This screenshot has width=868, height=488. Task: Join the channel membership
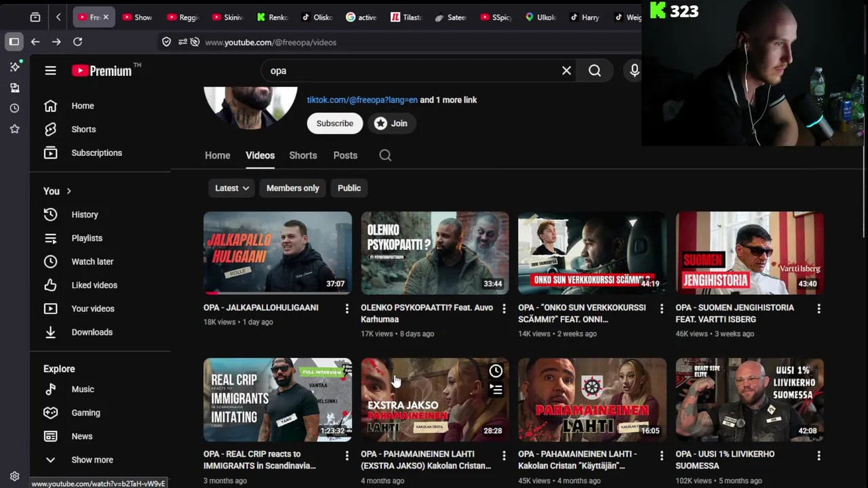(x=391, y=123)
